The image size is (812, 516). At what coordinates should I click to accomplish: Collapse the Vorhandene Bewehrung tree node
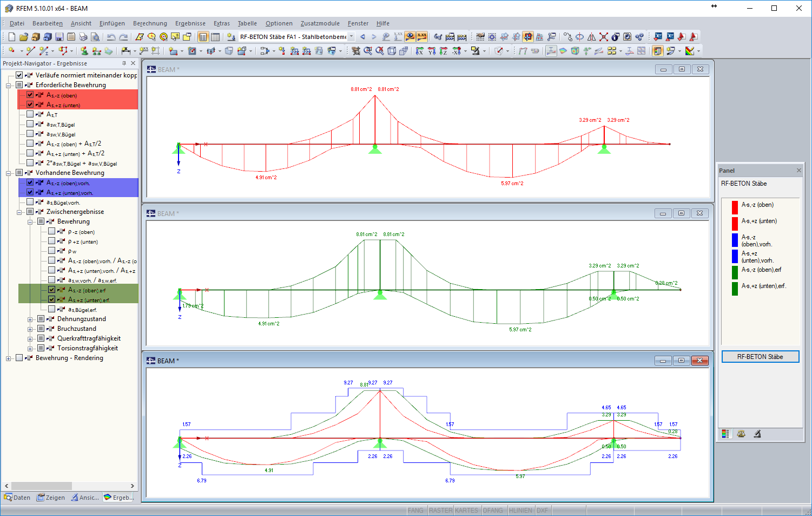point(8,173)
